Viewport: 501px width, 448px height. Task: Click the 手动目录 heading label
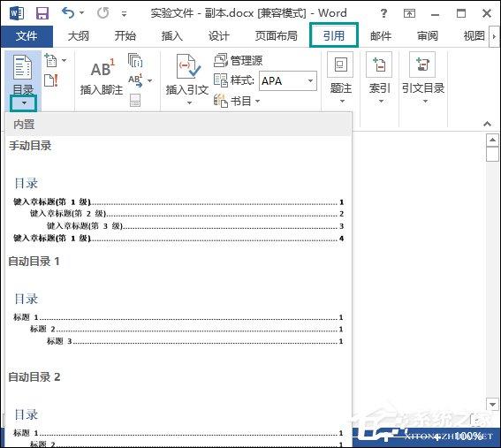(30, 146)
